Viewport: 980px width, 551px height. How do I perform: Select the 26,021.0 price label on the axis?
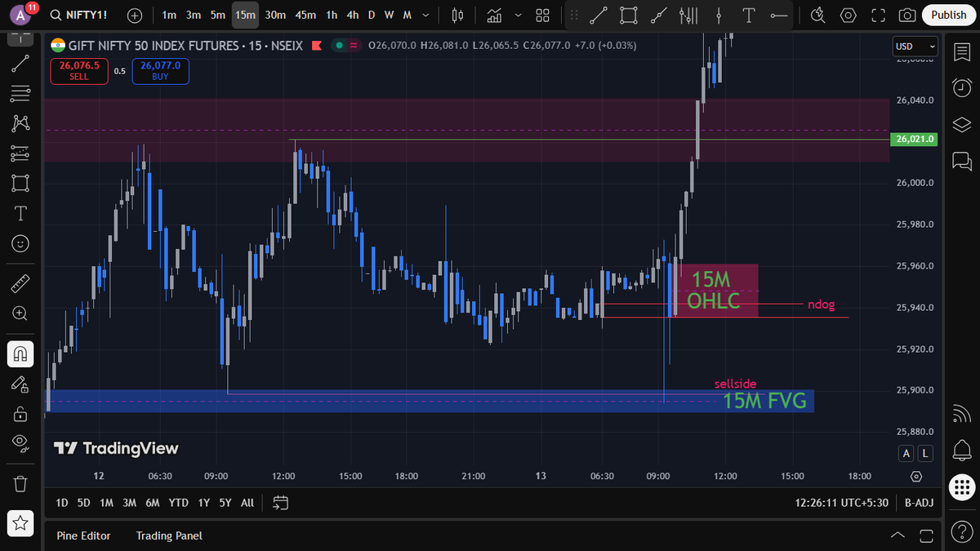[915, 140]
